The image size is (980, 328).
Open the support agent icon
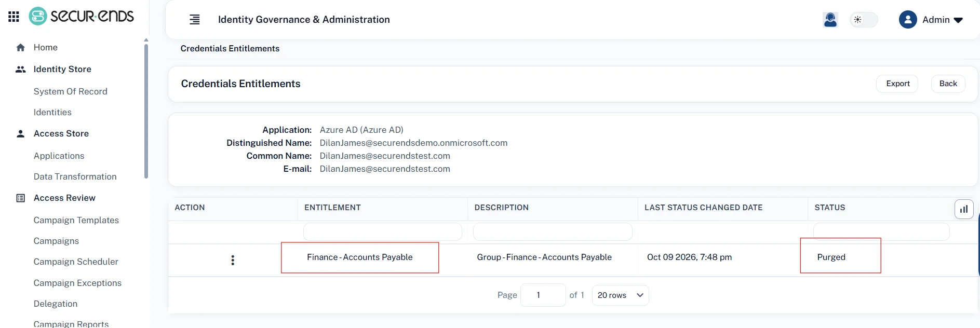[830, 20]
